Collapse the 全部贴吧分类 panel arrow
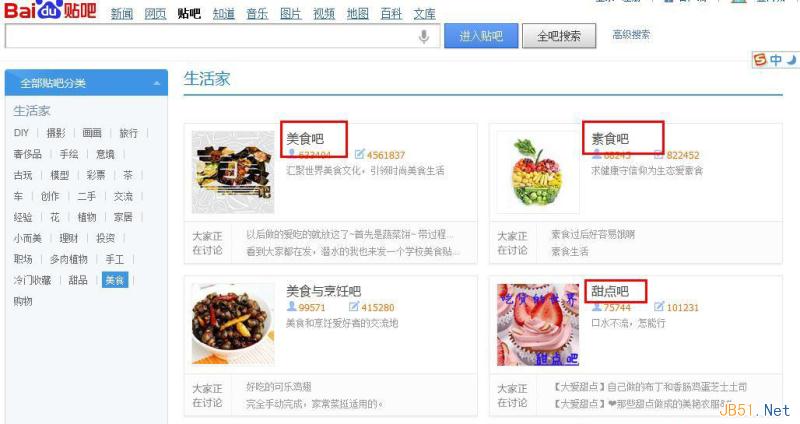Image resolution: width=800 pixels, height=424 pixels. (157, 83)
